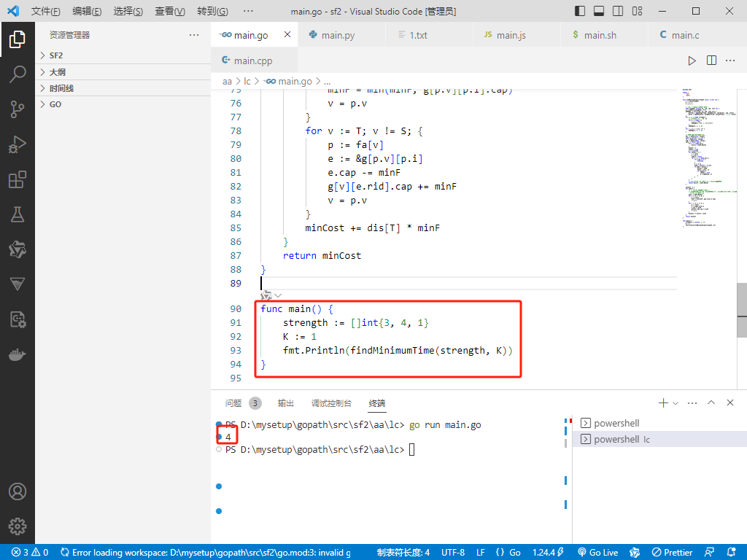Open the 输出 output panel tab
The height and width of the screenshot is (560, 747).
286,403
